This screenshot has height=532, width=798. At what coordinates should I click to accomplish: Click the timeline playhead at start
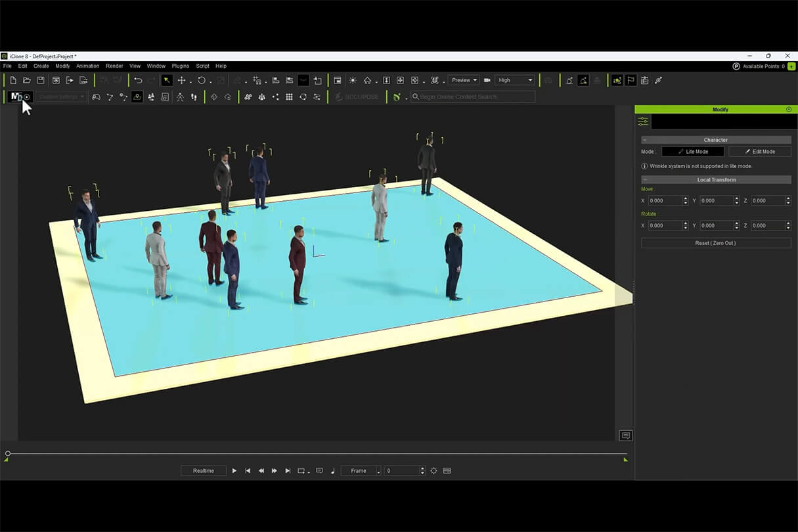click(8, 454)
